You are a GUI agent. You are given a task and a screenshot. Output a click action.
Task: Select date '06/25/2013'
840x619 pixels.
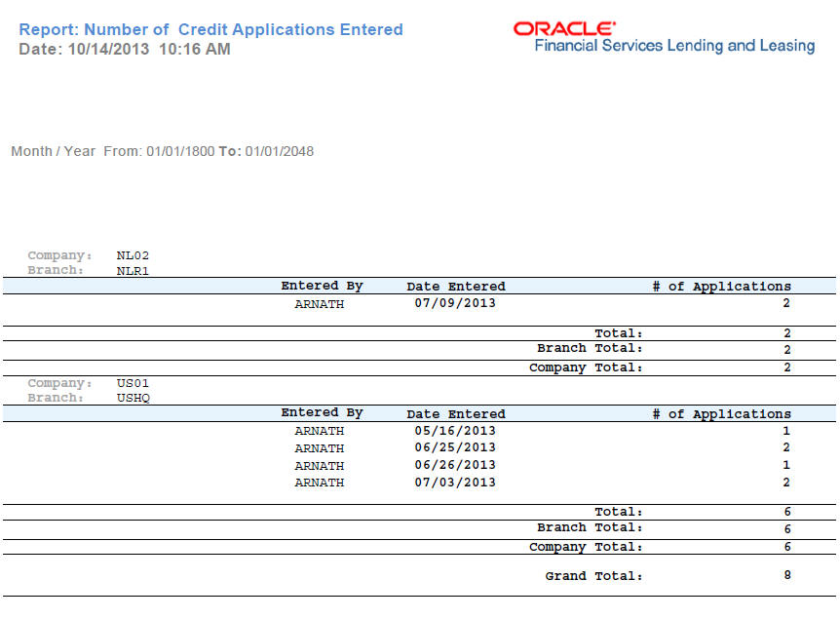pos(455,447)
